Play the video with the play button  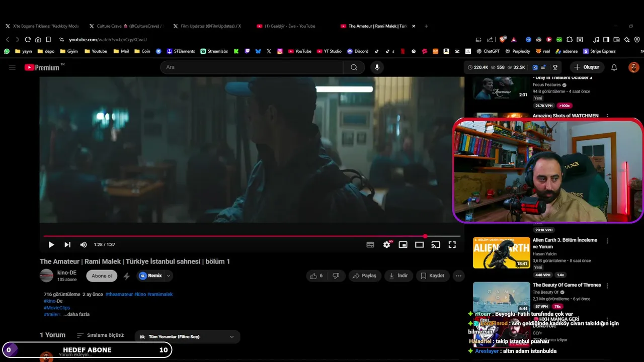[51, 245]
